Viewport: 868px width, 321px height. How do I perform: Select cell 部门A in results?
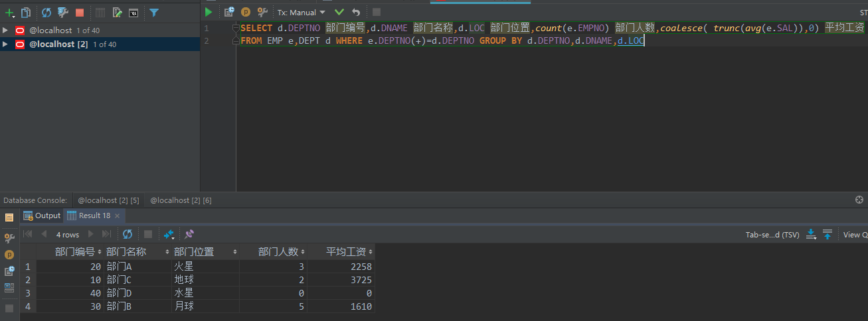(x=138, y=267)
